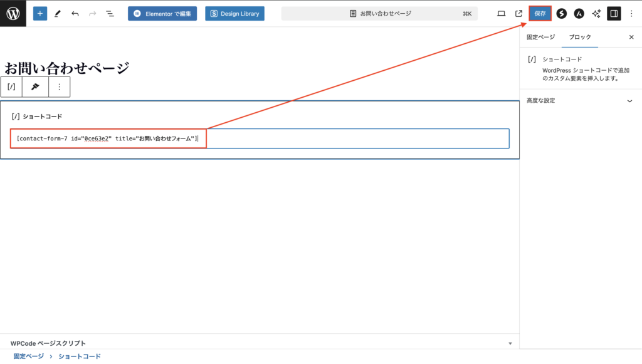This screenshot has width=642, height=364.
Task: Select the pencil Tools icon
Action: 58,13
